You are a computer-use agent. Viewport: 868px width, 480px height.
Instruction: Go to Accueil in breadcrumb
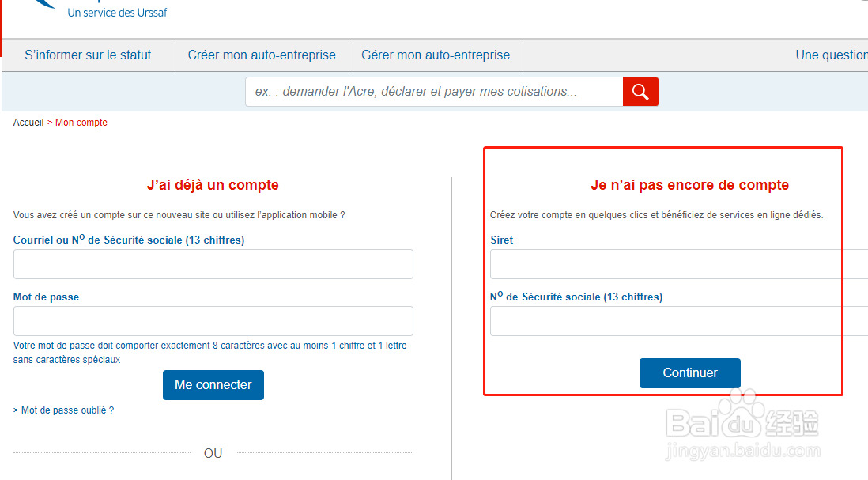(28, 123)
